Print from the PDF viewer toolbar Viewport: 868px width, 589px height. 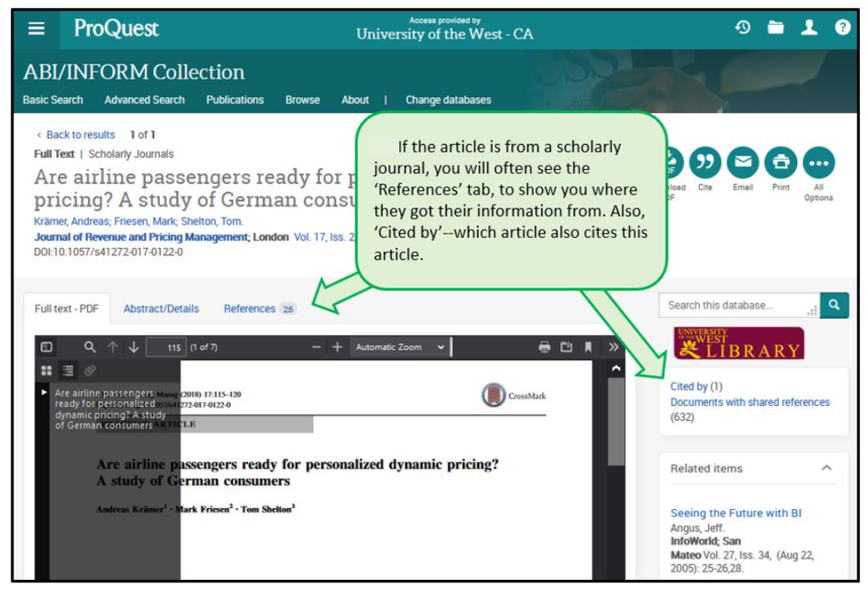[x=544, y=347]
